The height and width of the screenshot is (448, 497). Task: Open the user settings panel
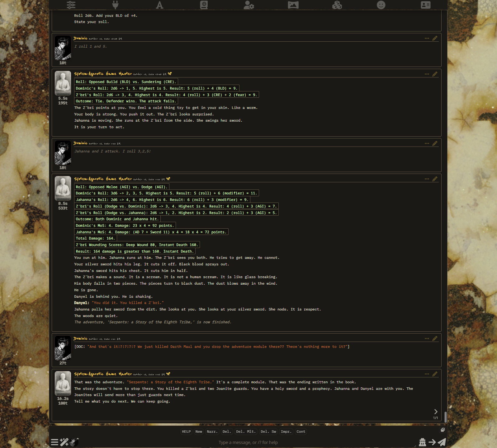249,5
